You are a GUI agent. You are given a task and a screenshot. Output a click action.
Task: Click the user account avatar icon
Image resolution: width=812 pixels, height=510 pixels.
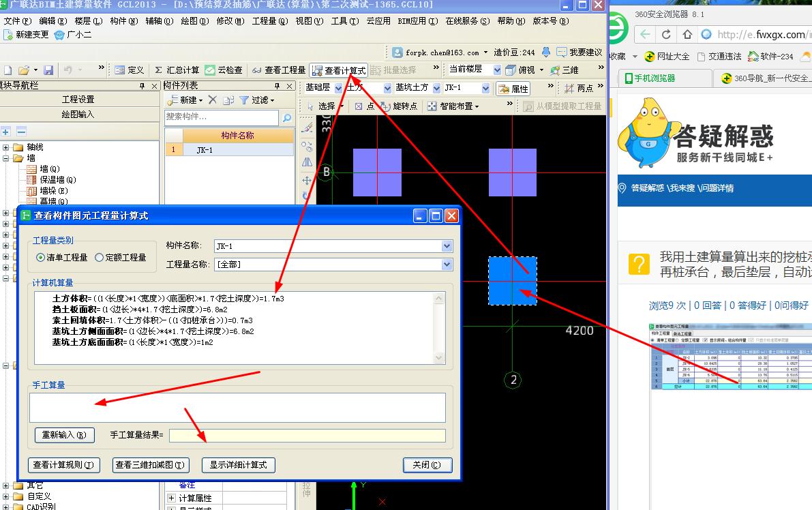(x=397, y=52)
